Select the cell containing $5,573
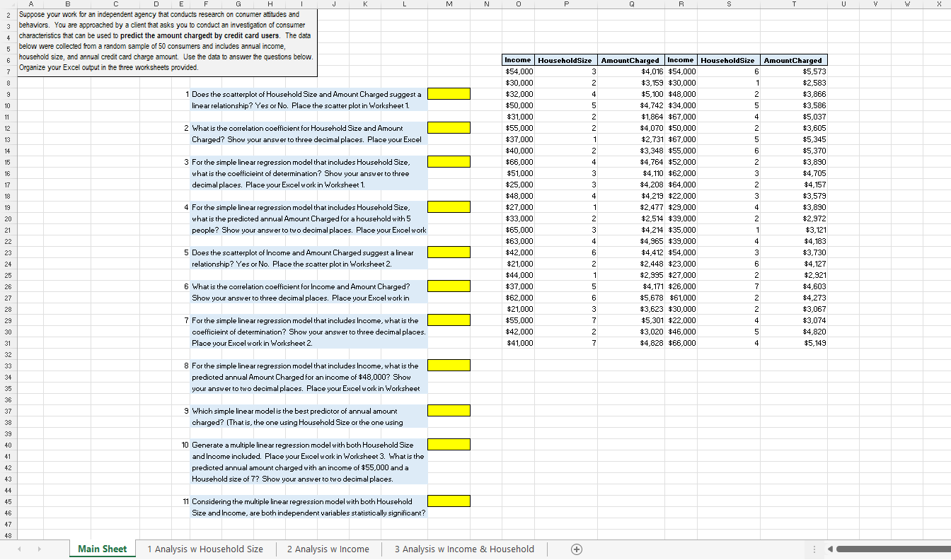951x560 pixels. click(793, 71)
